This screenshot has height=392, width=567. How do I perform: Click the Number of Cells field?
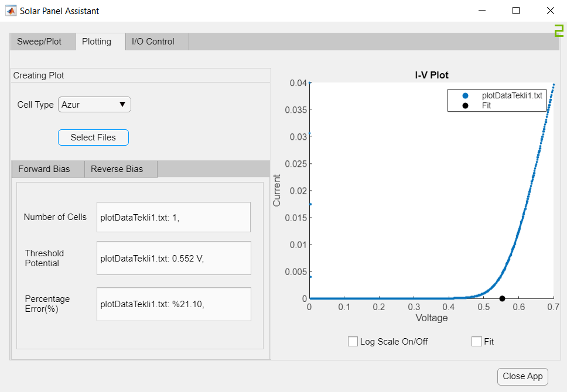pos(173,217)
